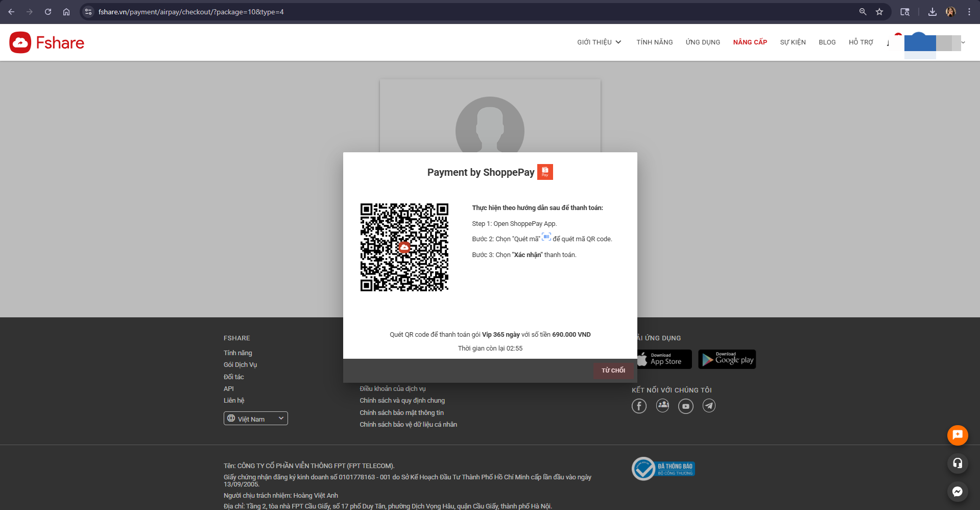This screenshot has height=510, width=980.
Task: Click 'Step 1: Open ShoppePay App.' text
Action: pyautogui.click(x=514, y=224)
